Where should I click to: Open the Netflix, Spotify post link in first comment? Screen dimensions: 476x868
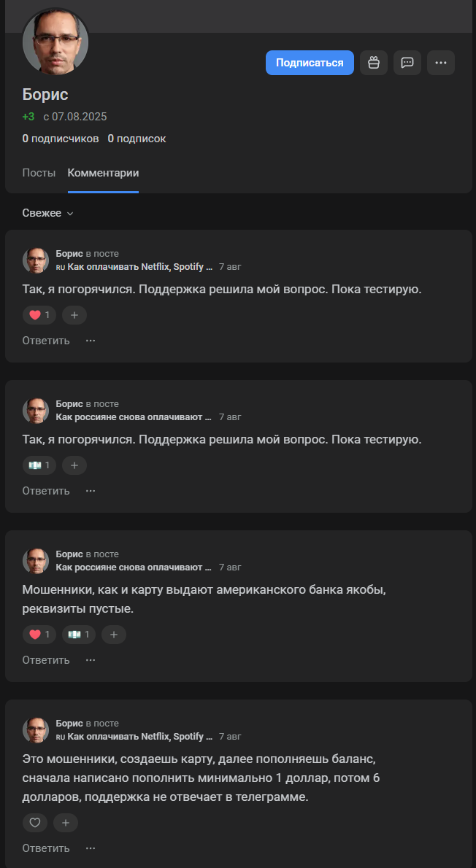139,267
